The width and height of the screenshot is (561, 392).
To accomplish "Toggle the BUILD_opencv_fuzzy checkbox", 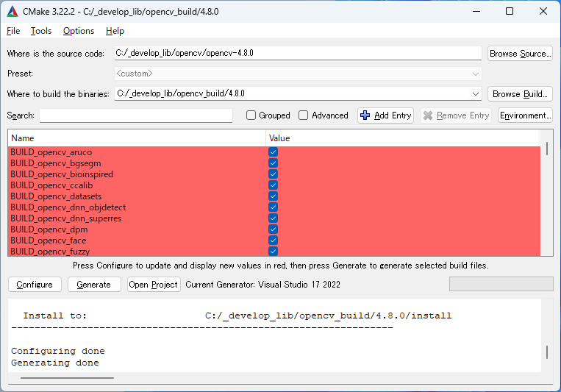I will tap(273, 252).
